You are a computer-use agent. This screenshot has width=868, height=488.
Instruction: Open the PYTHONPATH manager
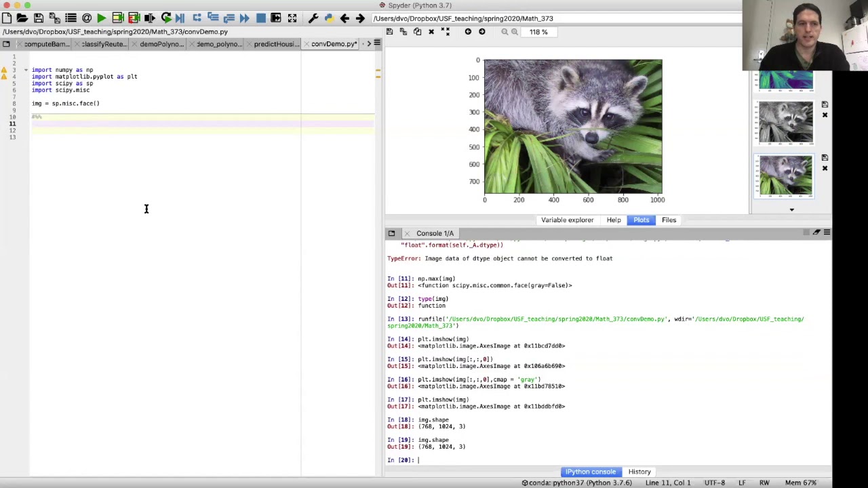(x=329, y=18)
